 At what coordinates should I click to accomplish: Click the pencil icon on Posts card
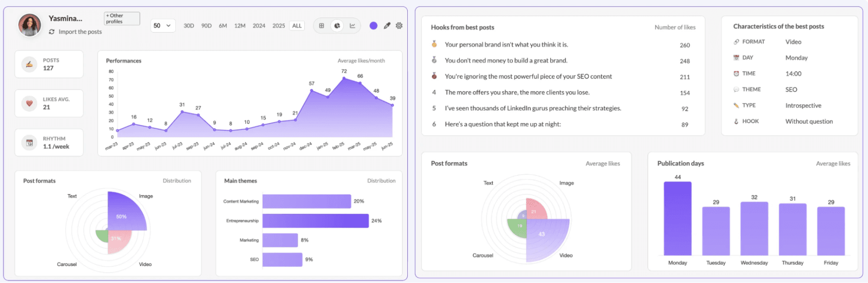pyautogui.click(x=29, y=64)
